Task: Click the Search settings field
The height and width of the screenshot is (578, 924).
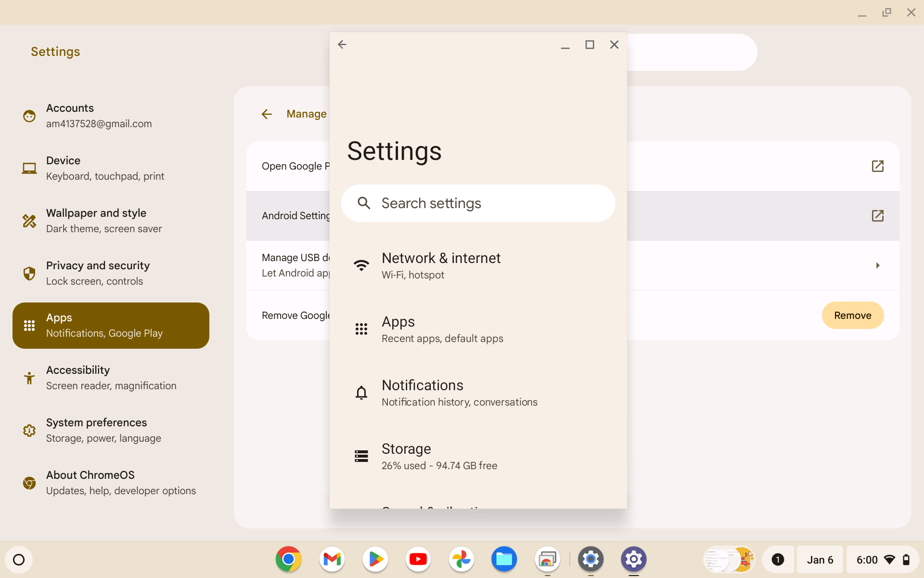Action: tap(478, 203)
